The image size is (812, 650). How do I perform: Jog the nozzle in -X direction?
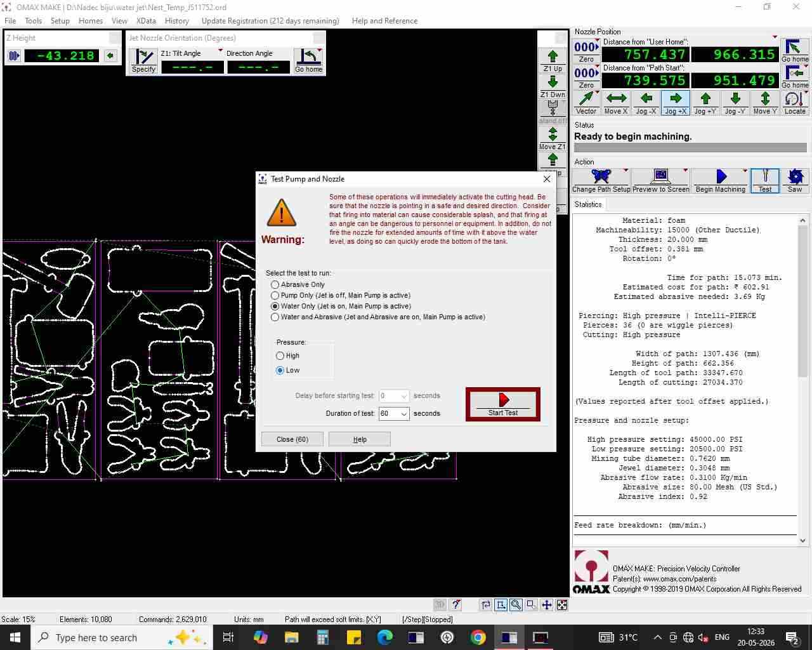coord(646,103)
